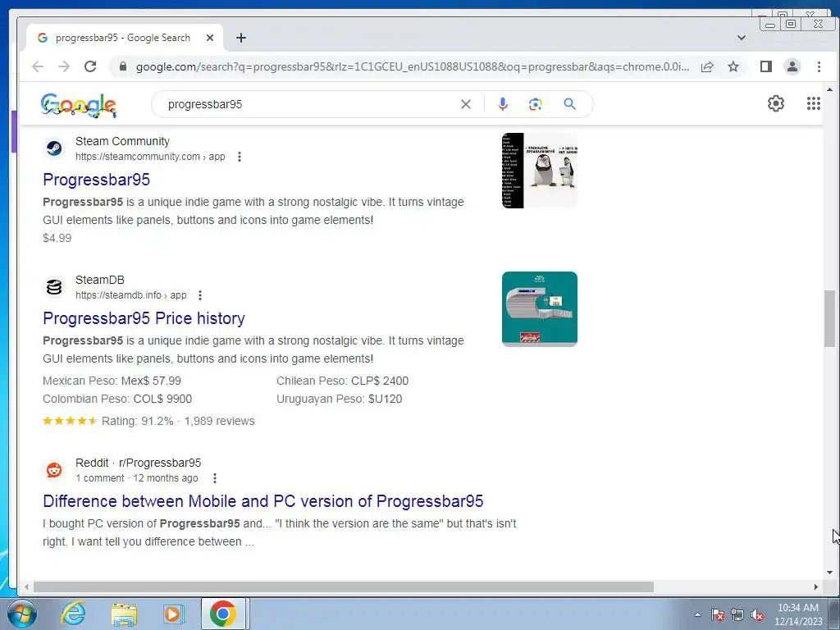Click the Chrome taskbar button

tap(223, 614)
